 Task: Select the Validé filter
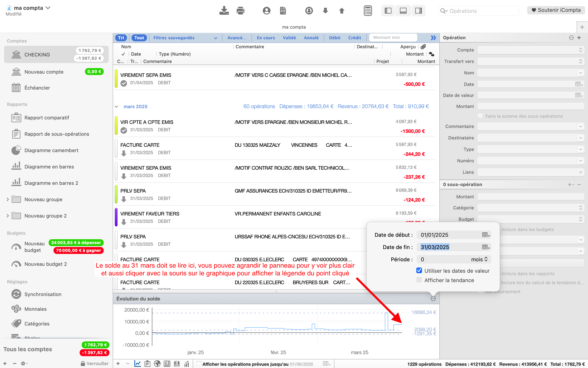point(289,38)
